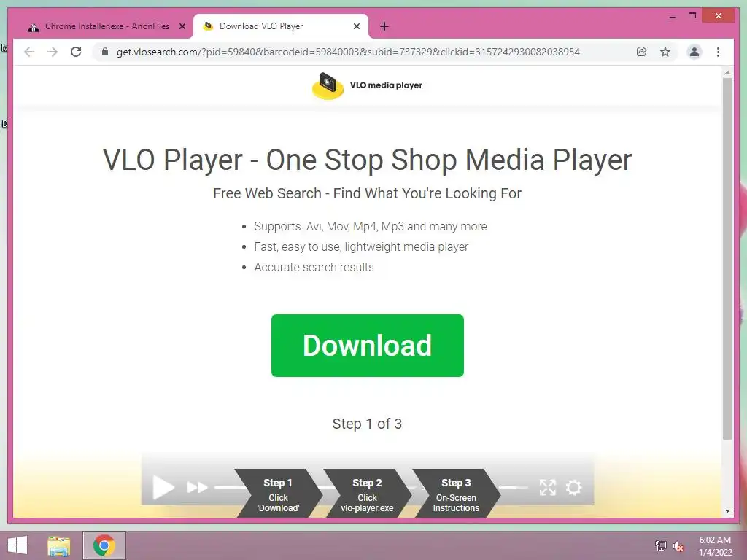Open network status tray icon
747x560 pixels.
click(x=661, y=546)
